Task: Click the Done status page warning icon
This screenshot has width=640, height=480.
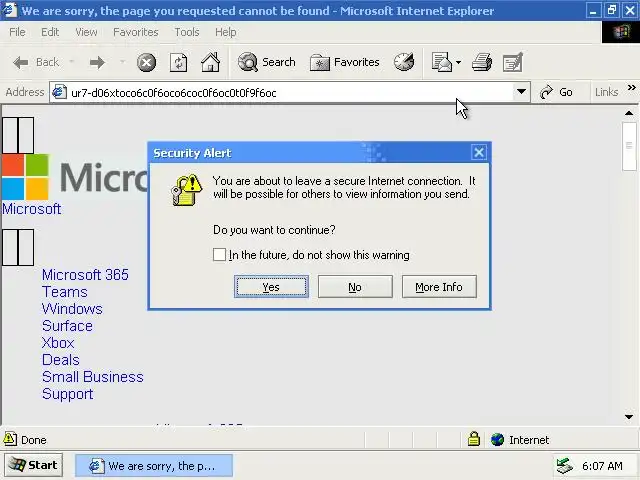Action: pos(10,439)
